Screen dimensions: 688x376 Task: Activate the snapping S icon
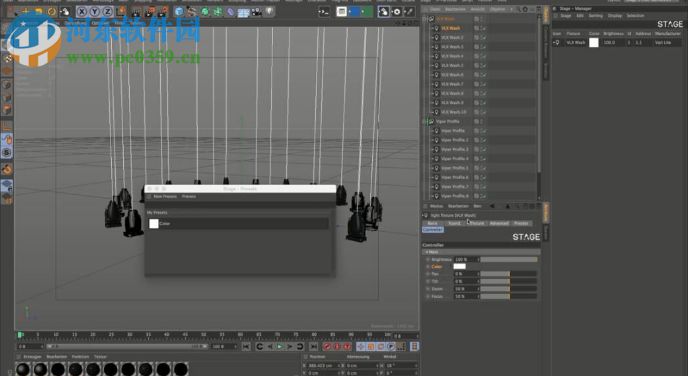pyautogui.click(x=7, y=152)
